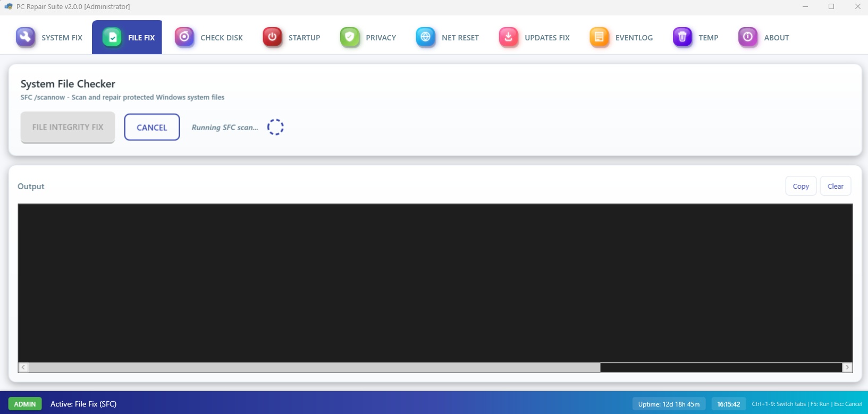Click the Privacy green shield icon
Image resolution: width=868 pixels, height=414 pixels.
(350, 37)
